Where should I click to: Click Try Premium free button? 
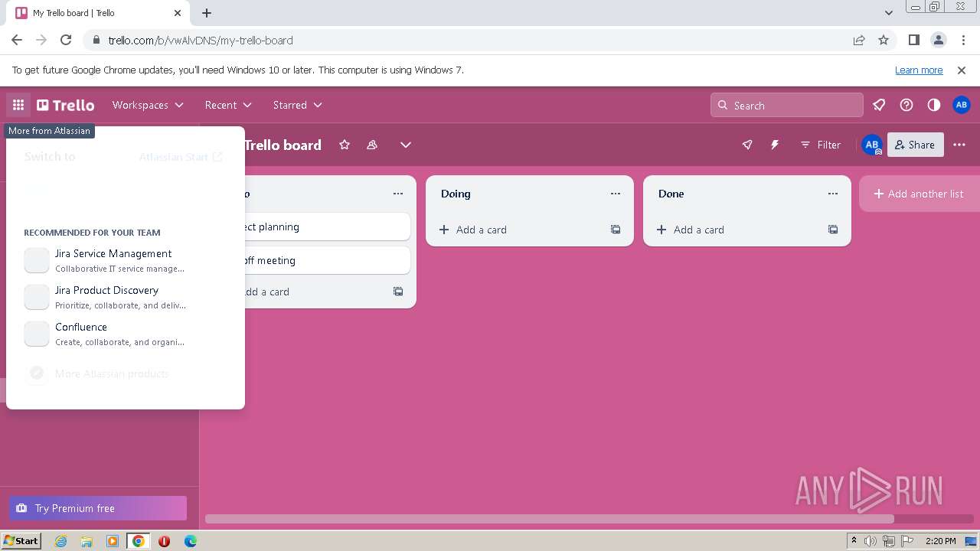pyautogui.click(x=98, y=508)
